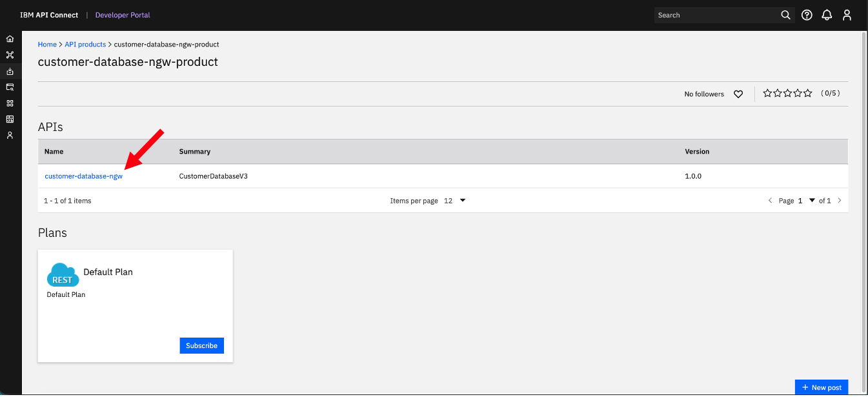Open the customer-database-ngw API link
868x397 pixels.
click(x=83, y=176)
